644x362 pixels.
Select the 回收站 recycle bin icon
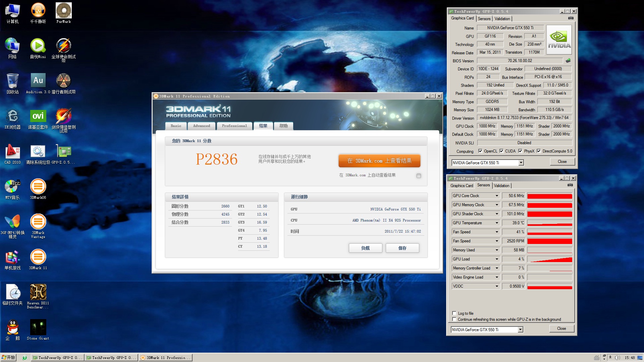coord(12,83)
